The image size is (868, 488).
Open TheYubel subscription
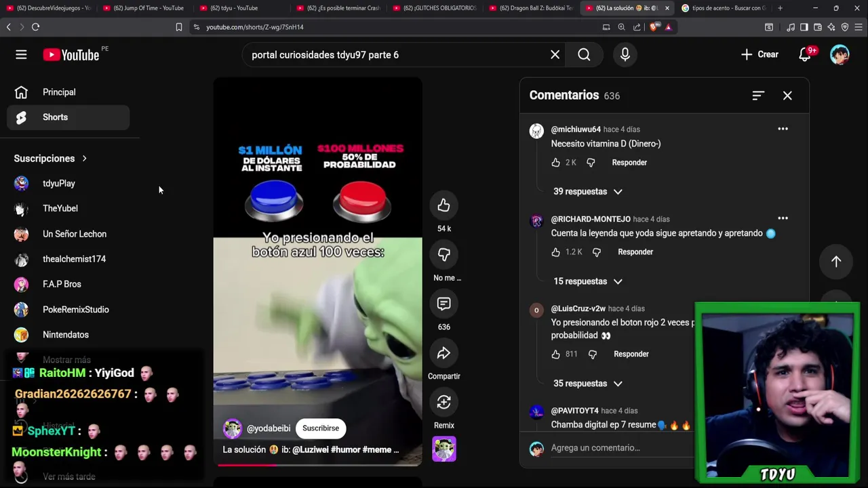(x=68, y=209)
